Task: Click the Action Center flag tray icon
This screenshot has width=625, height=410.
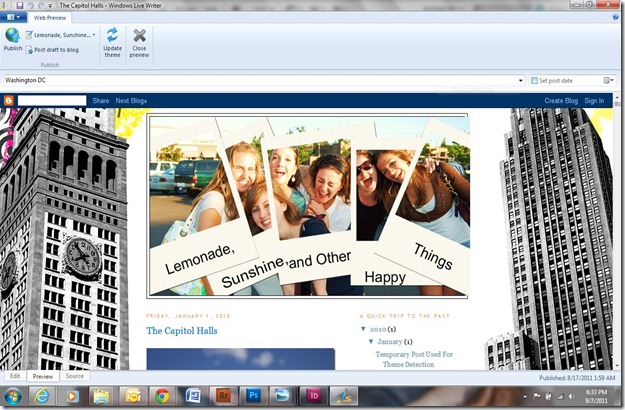Action: pyautogui.click(x=537, y=396)
